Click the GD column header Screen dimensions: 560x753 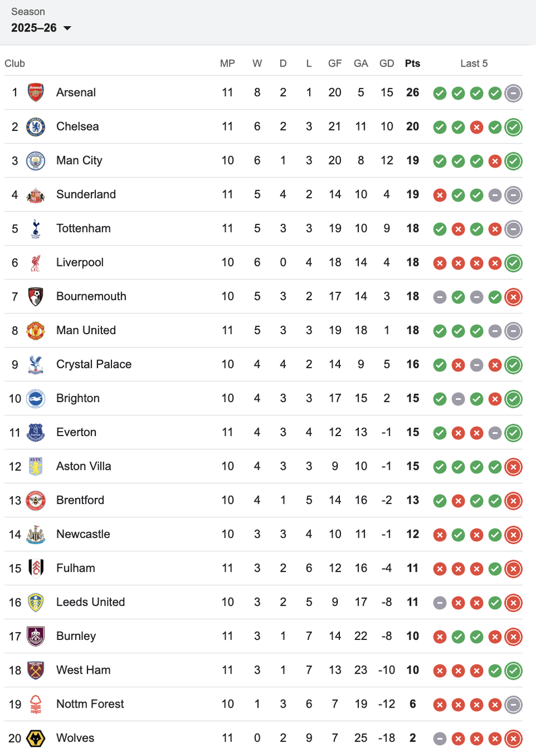coord(386,63)
